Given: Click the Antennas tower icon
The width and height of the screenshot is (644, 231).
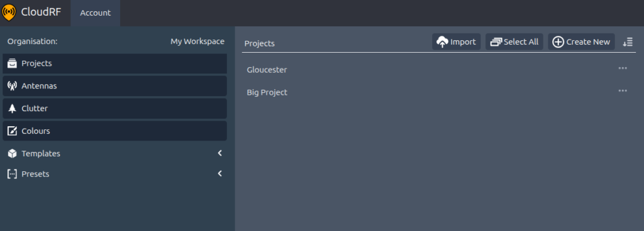Looking at the screenshot, I should pos(13,86).
